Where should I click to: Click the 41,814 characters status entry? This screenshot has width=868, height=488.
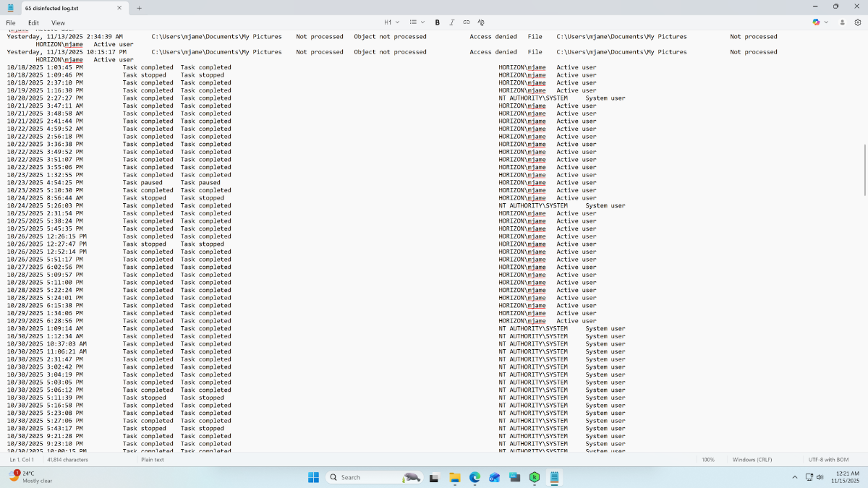coord(67,460)
